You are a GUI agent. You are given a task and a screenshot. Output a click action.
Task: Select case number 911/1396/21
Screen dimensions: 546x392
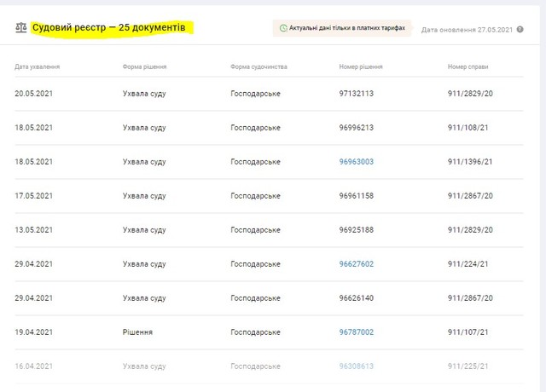(471, 162)
